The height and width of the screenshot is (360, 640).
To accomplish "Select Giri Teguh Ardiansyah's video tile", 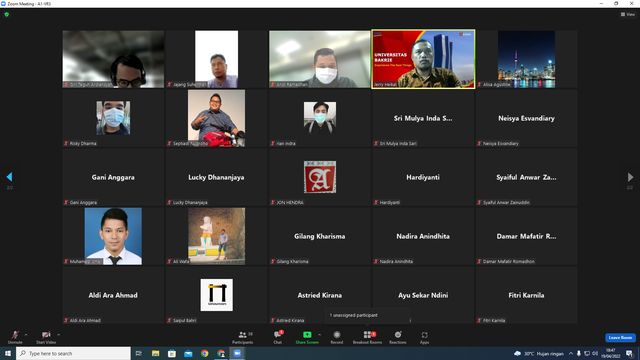I will click(x=113, y=59).
